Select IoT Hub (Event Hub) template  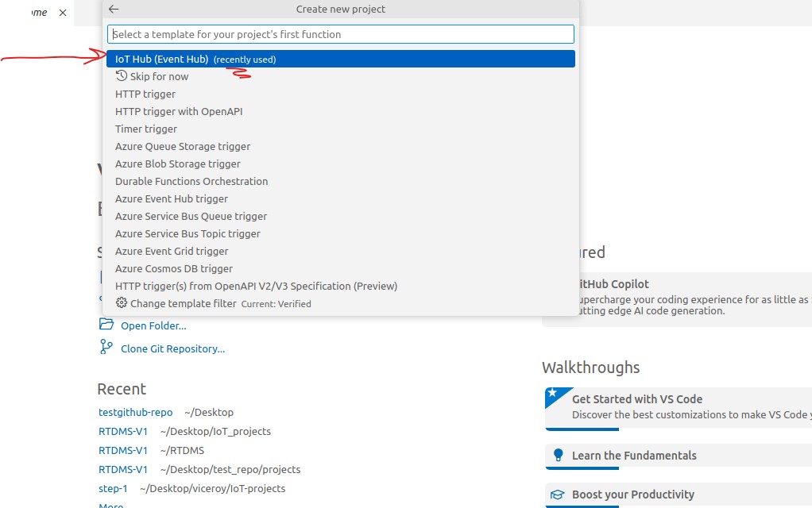tap(341, 59)
